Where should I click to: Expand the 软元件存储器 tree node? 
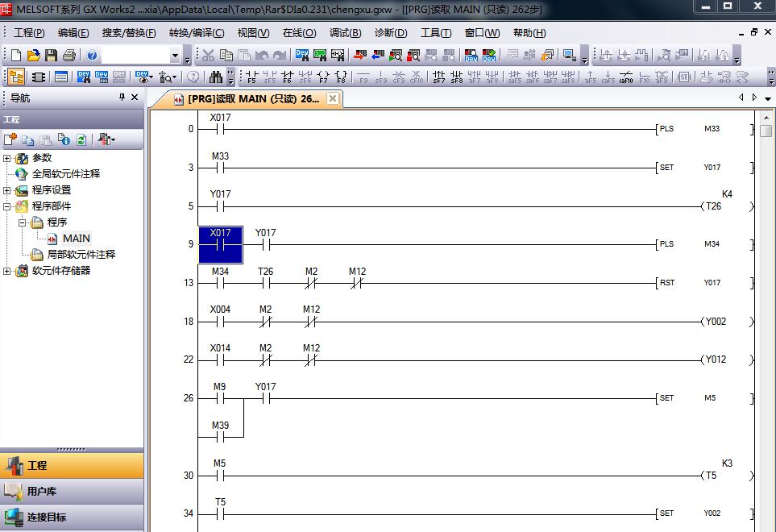pyautogui.click(x=7, y=271)
